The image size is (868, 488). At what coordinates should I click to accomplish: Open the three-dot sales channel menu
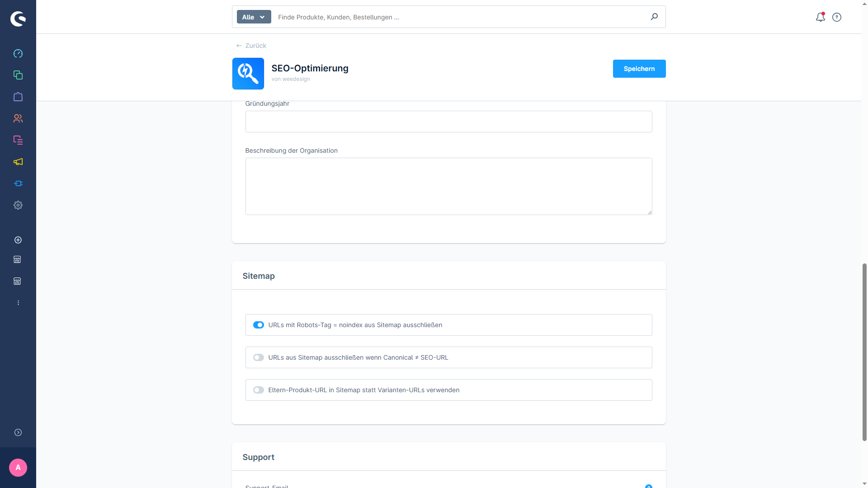point(18,303)
